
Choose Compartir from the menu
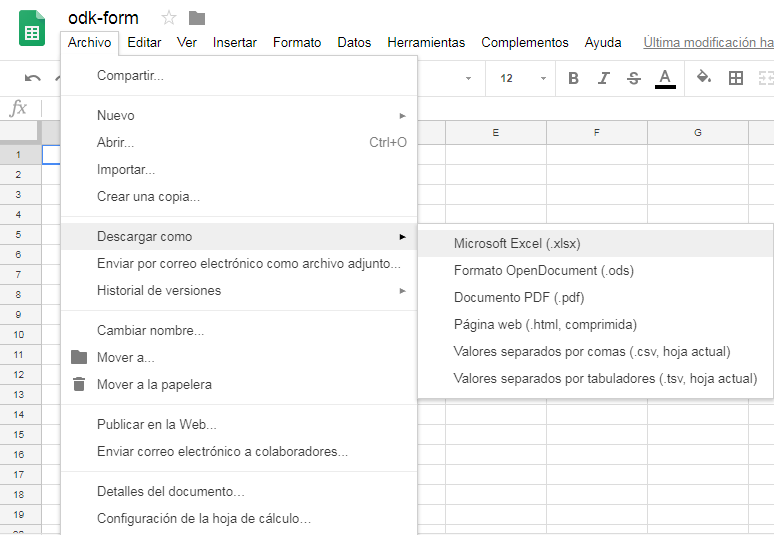coord(239,76)
